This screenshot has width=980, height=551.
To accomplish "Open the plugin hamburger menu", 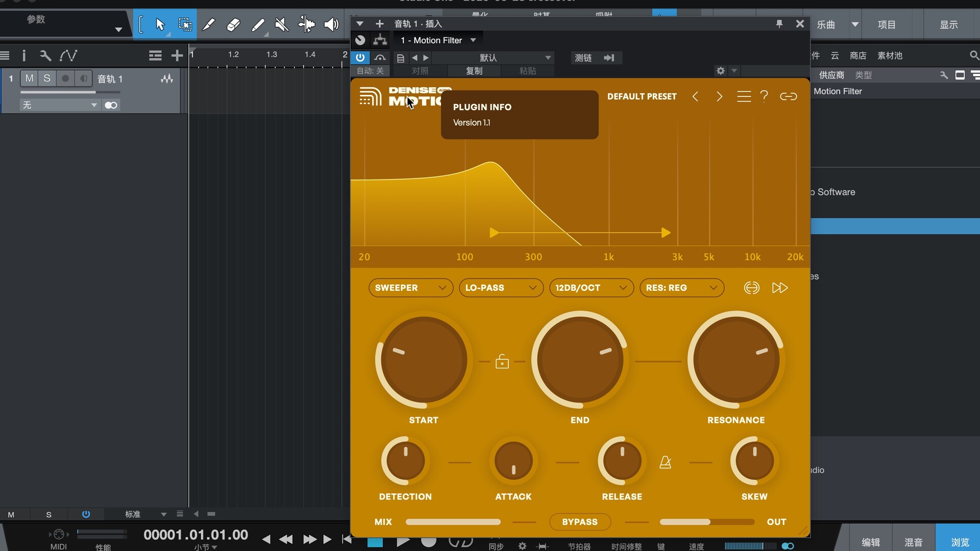I will coord(744,96).
